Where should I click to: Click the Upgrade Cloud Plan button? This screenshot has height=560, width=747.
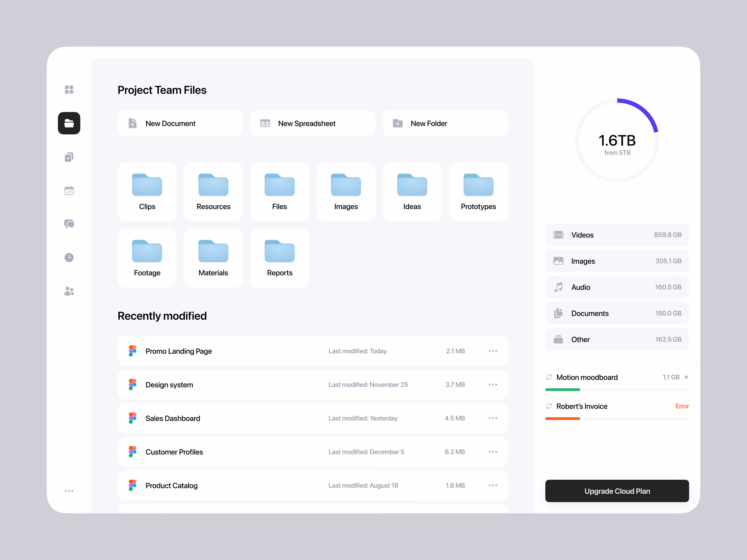coord(617,491)
